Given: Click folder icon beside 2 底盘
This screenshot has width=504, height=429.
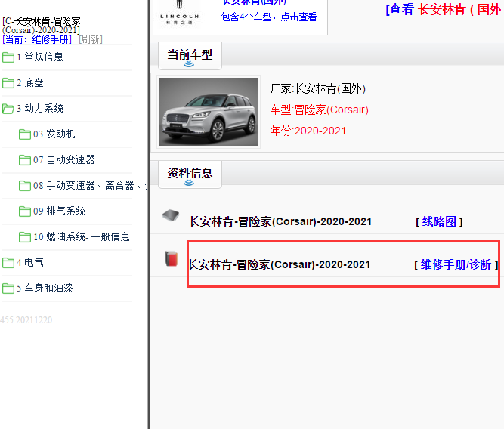Looking at the screenshot, I should [x=8, y=83].
